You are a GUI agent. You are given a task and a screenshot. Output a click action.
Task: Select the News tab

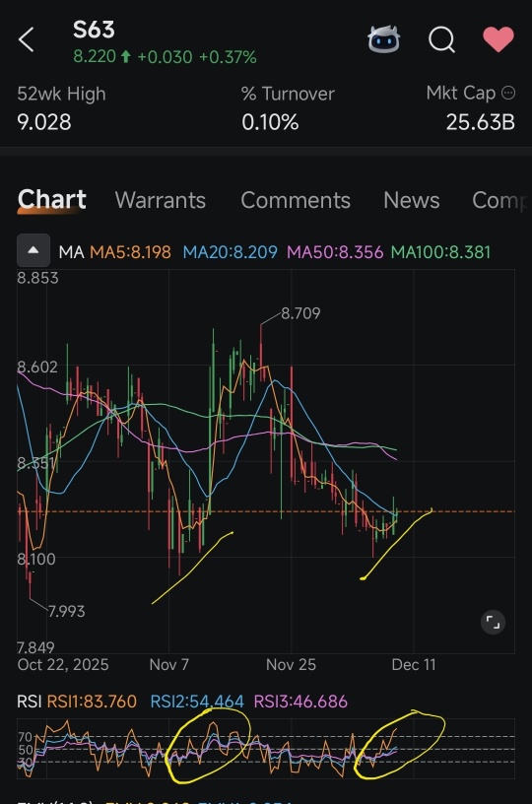412,200
